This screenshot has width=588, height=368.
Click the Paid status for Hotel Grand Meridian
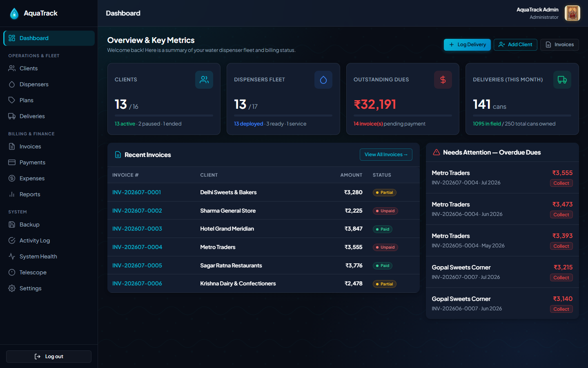pos(383,229)
